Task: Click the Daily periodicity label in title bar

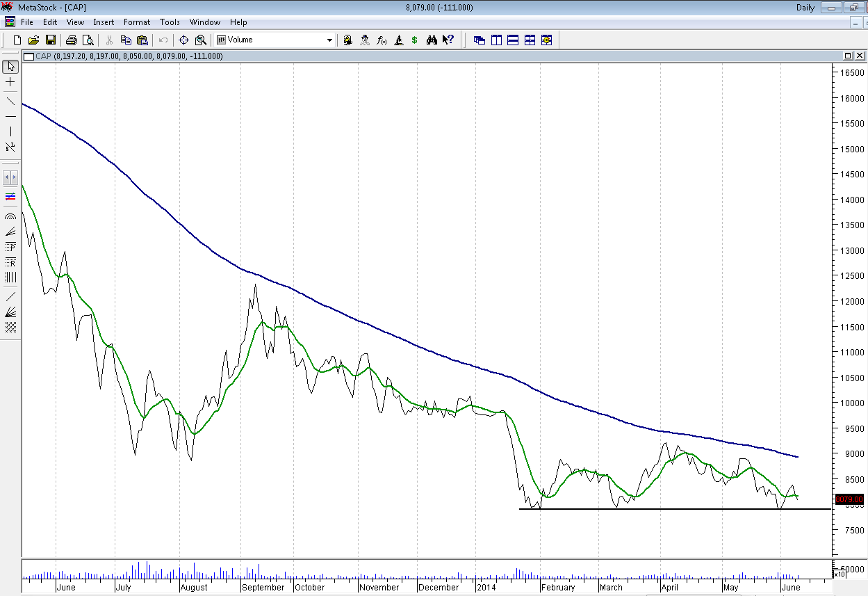Action: [x=805, y=8]
